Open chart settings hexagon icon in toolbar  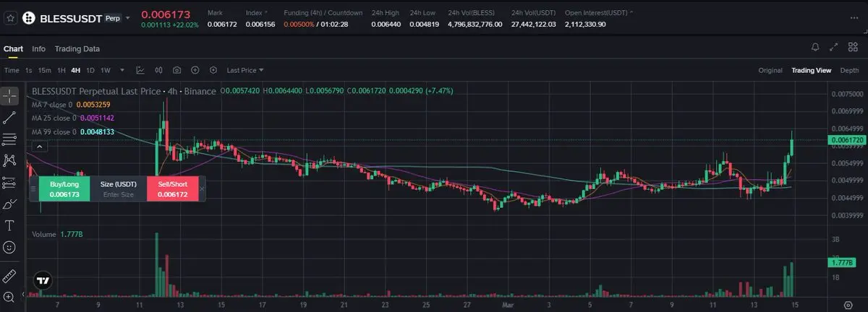[x=213, y=70]
